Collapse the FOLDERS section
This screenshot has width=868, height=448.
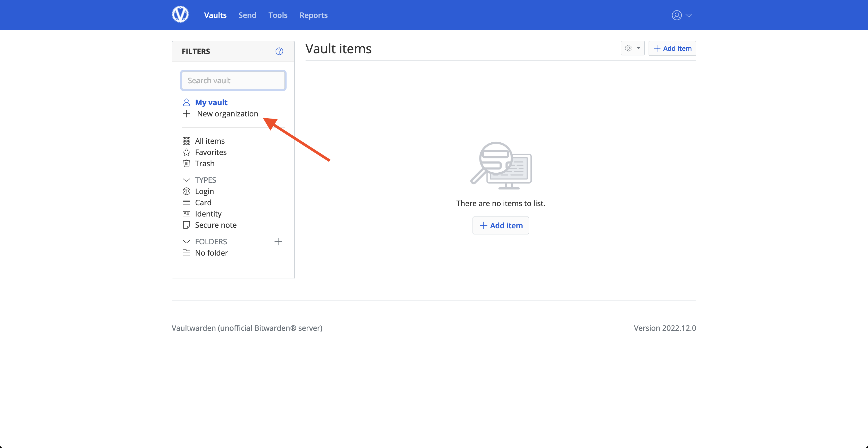[x=186, y=241]
